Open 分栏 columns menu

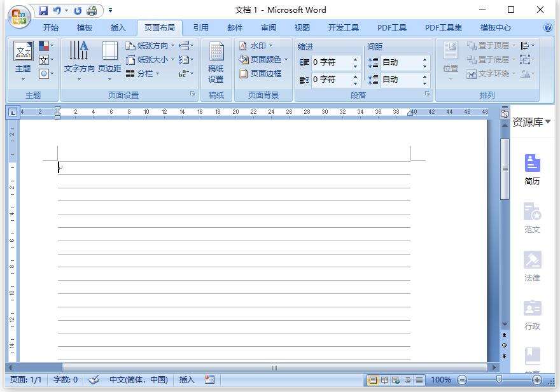click(142, 74)
